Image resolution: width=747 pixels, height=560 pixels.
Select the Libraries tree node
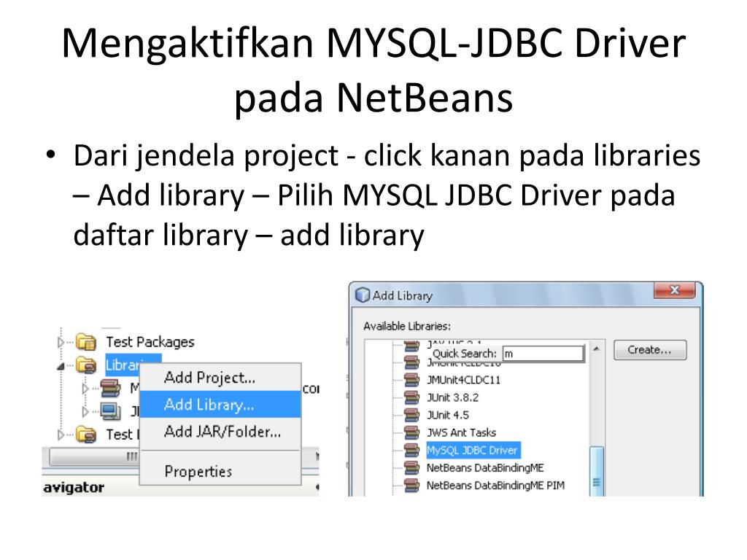click(x=123, y=365)
